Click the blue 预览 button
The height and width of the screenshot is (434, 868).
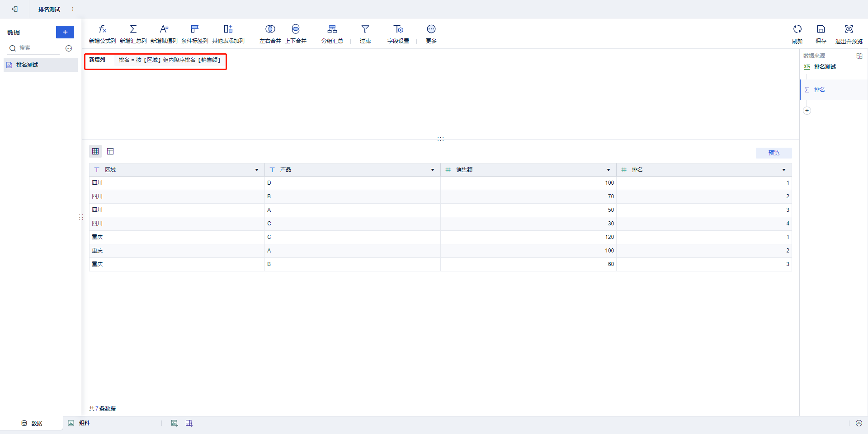point(774,153)
